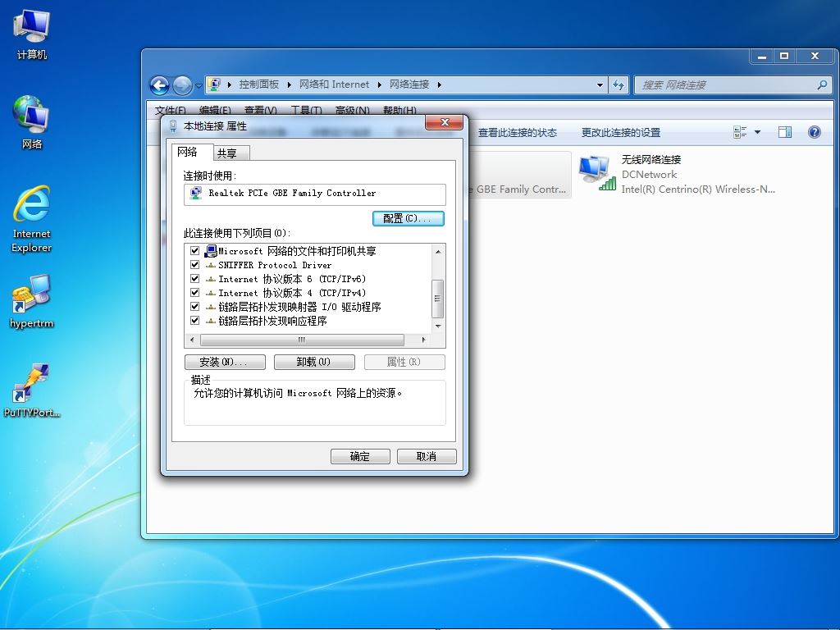
Task: Click 更改此连接的设置 toolbar command
Action: (621, 132)
